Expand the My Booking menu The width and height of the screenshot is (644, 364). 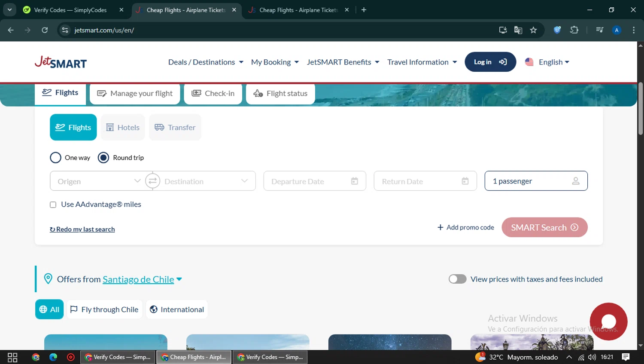[275, 62]
